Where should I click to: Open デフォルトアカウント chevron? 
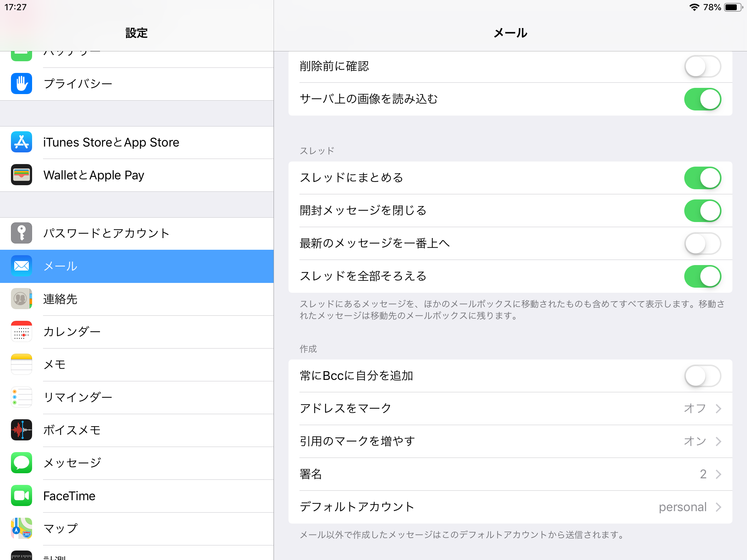pos(719,507)
